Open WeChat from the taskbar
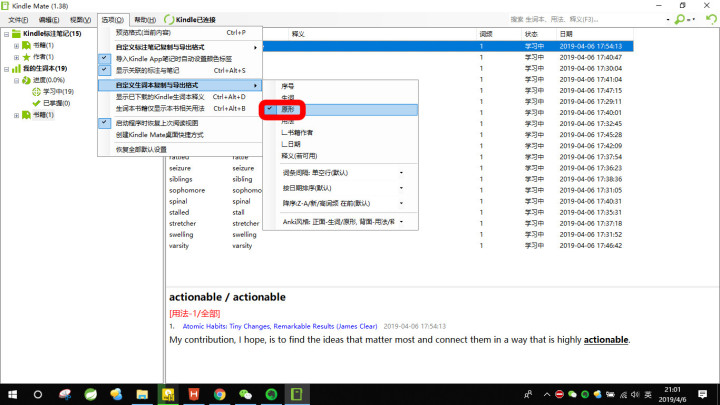 246,394
